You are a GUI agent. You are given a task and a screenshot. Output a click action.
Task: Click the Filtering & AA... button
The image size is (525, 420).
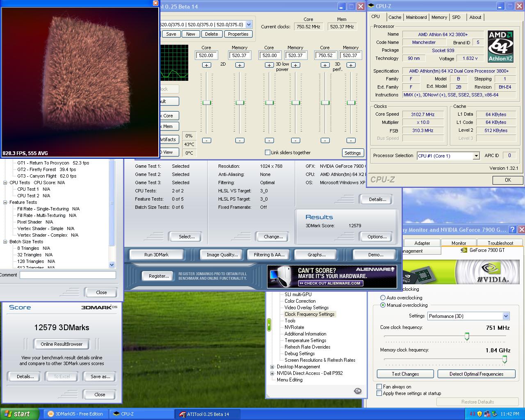click(x=269, y=255)
